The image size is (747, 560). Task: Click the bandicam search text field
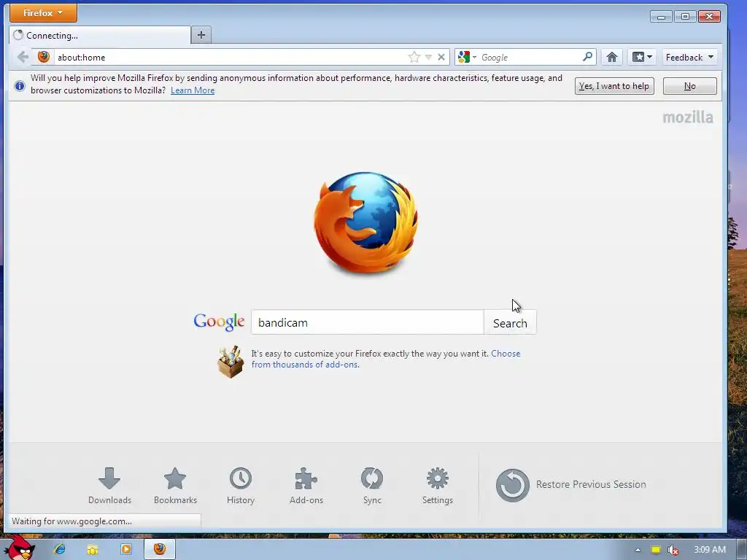[368, 322]
